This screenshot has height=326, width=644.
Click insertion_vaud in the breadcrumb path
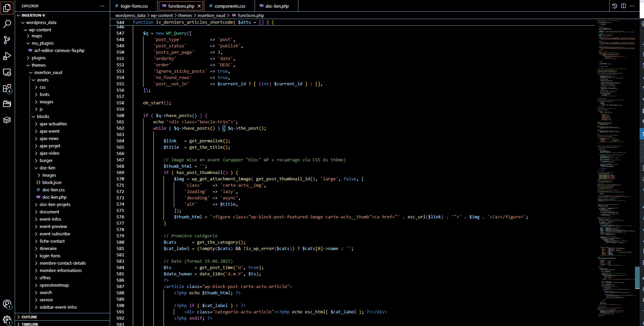[211, 15]
